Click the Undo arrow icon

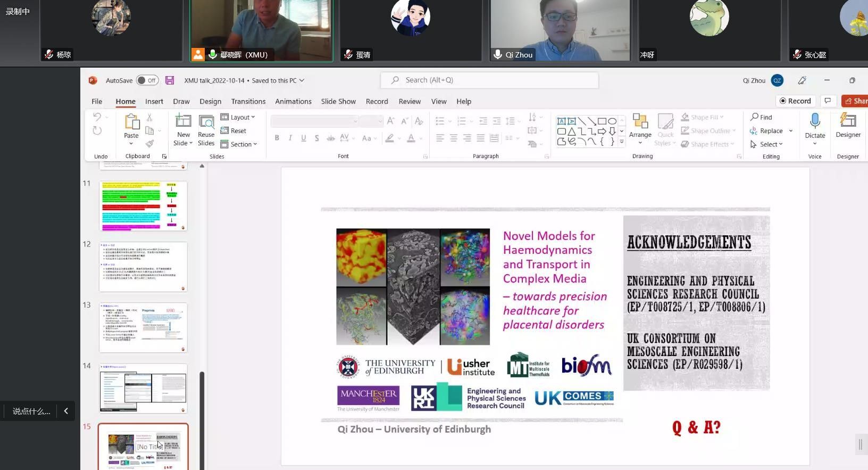pos(97,117)
